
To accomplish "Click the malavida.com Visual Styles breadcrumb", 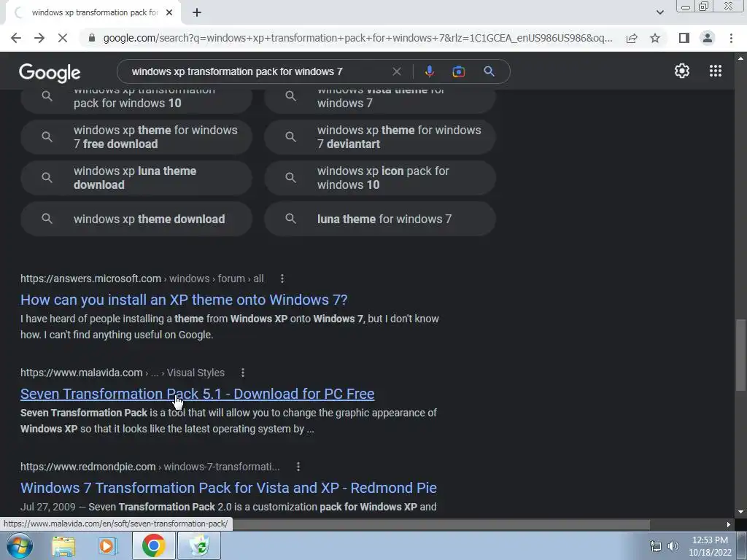I will pyautogui.click(x=123, y=373).
